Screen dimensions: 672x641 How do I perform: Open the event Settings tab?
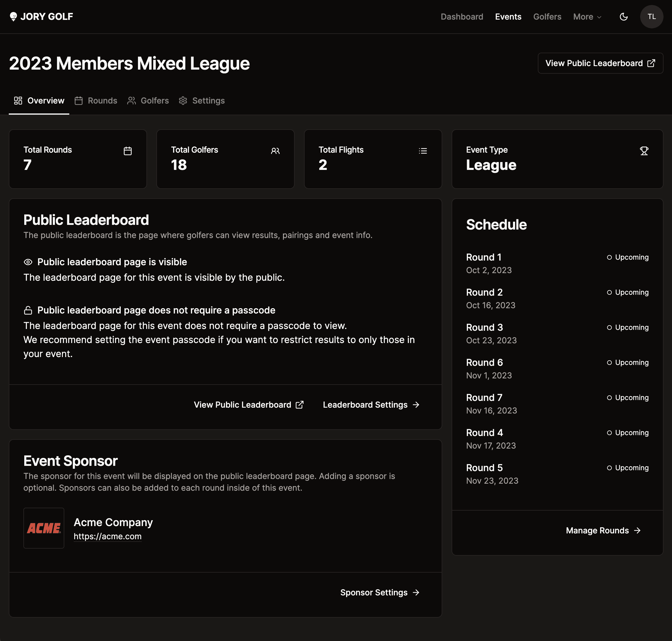coord(202,101)
